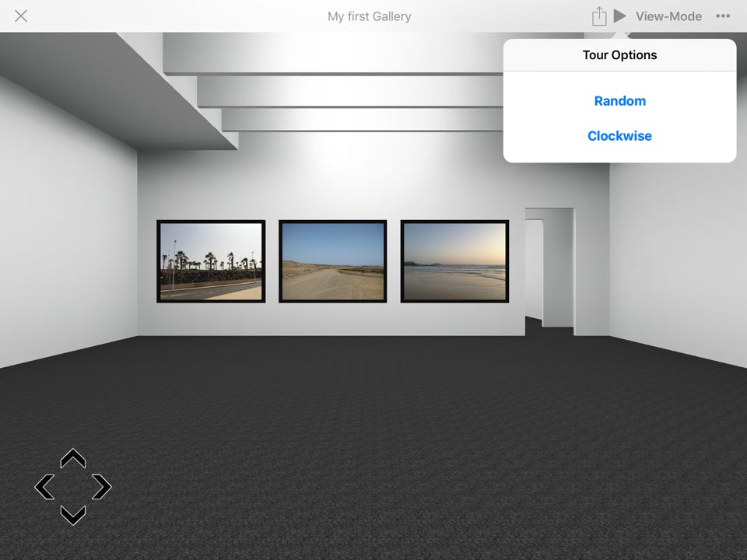
Task: Turn left using the left arrow
Action: [45, 487]
